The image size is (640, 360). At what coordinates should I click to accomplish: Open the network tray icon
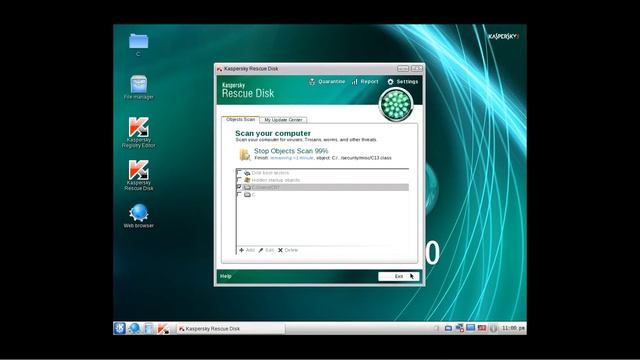[460, 328]
